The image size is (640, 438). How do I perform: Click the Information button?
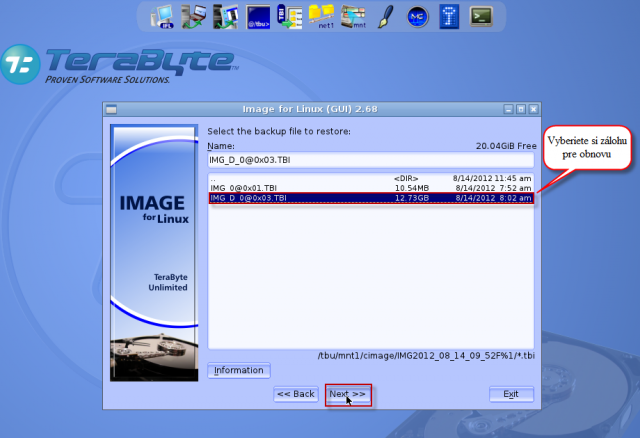click(239, 370)
